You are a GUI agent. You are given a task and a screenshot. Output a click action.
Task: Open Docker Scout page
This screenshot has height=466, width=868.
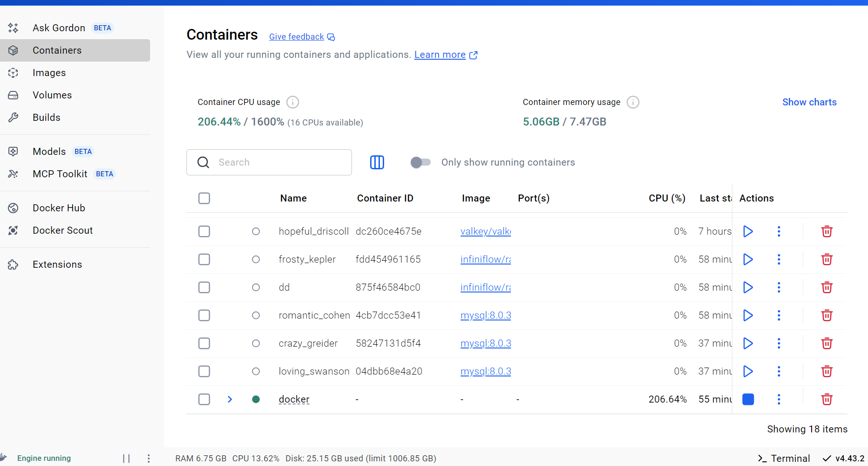75,230
